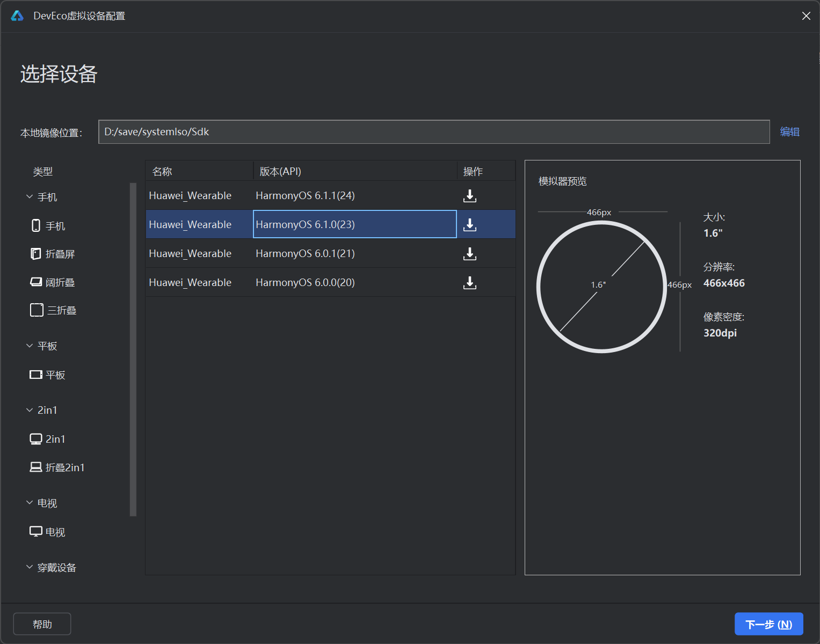Image resolution: width=820 pixels, height=644 pixels.
Task: Click the 编辑 link for image location
Action: 790,132
